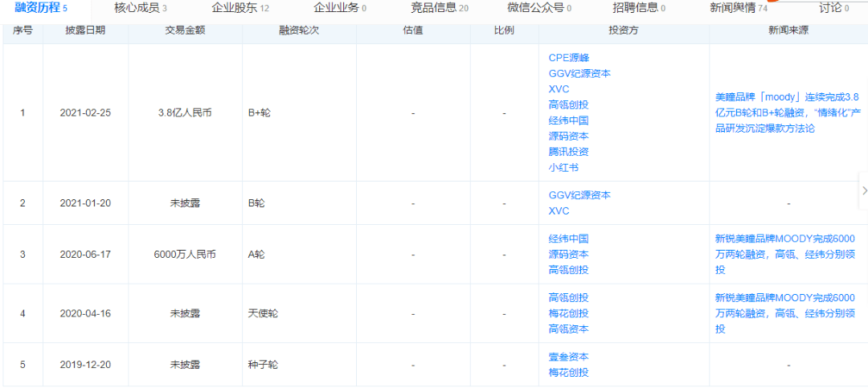This screenshot has width=868, height=388.
Task: Open the 微信公众号 tab
Action: (539, 8)
